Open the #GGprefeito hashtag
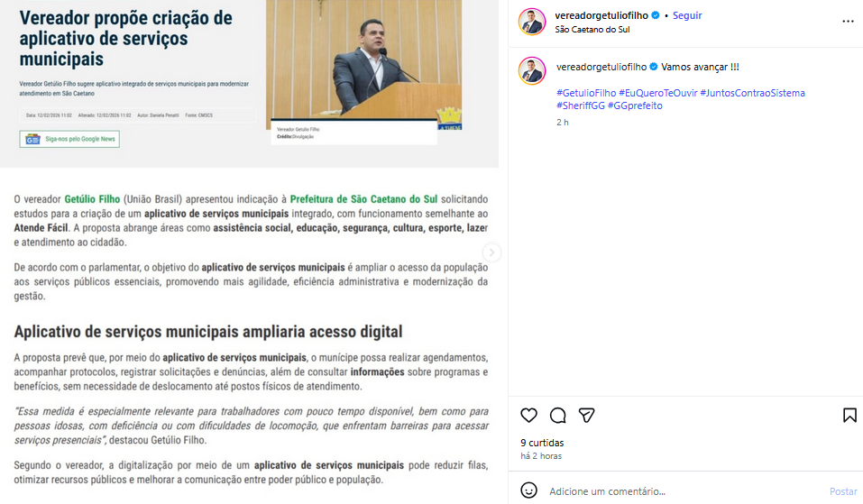The width and height of the screenshot is (863, 504). (635, 105)
